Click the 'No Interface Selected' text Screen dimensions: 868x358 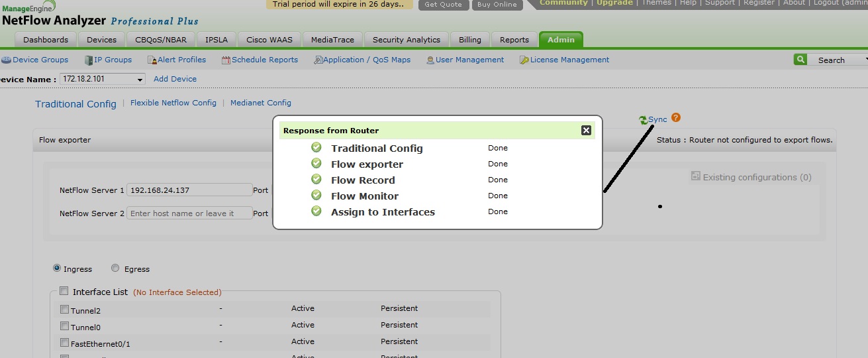[177, 292]
